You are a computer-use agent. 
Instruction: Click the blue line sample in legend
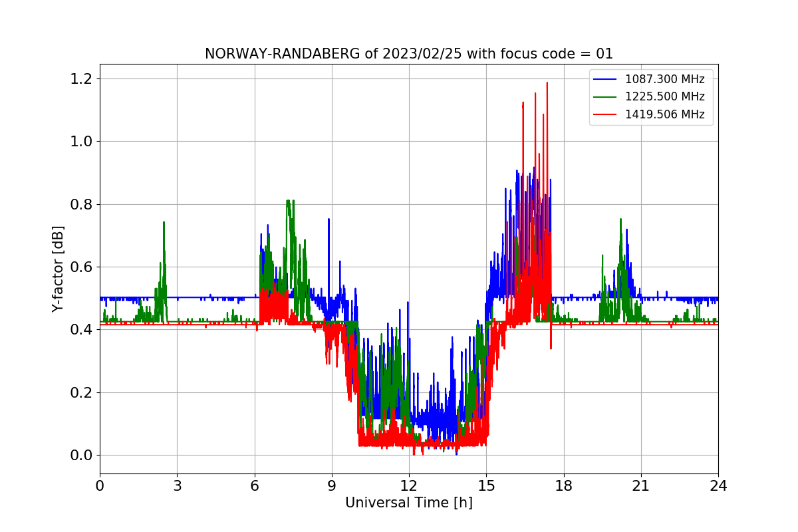tap(606, 79)
